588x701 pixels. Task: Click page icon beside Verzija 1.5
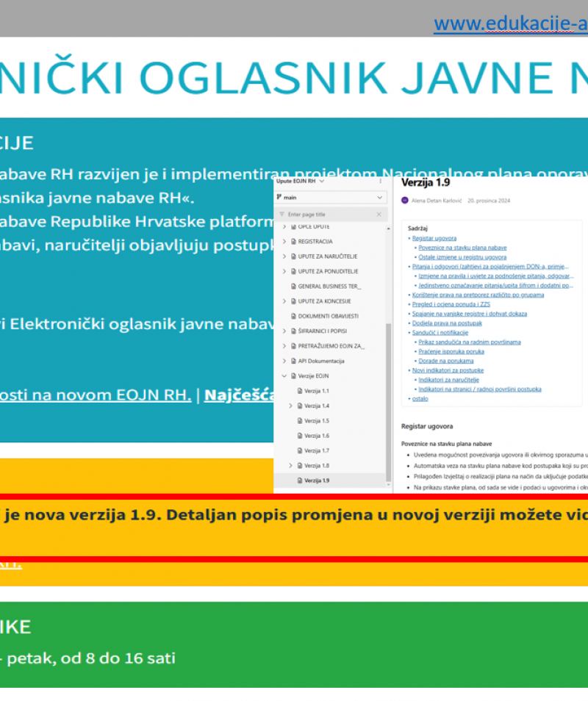(300, 421)
